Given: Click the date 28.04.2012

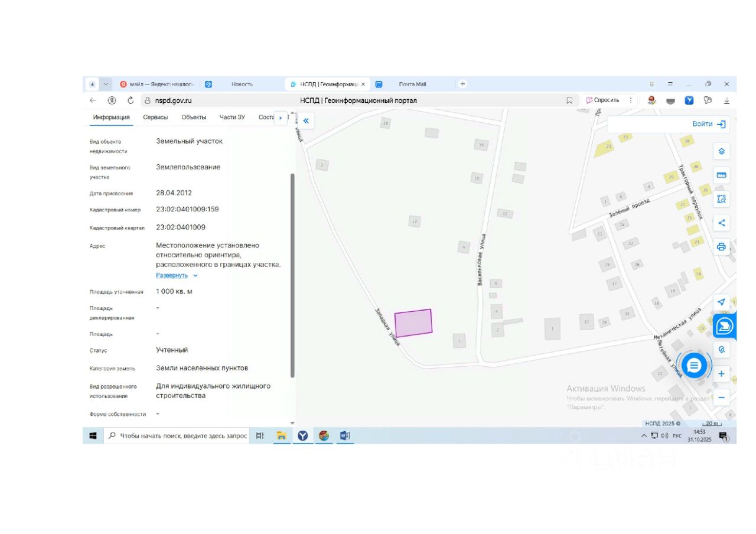Looking at the screenshot, I should point(174,193).
